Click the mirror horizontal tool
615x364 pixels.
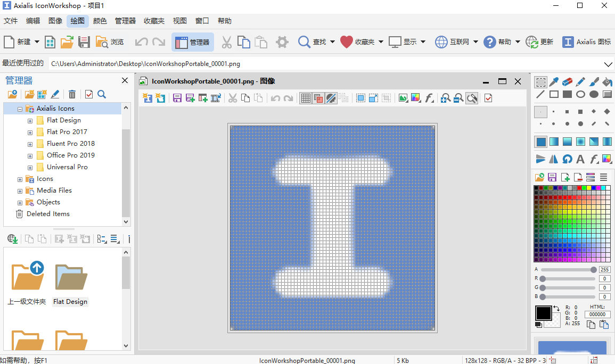pyautogui.click(x=554, y=159)
